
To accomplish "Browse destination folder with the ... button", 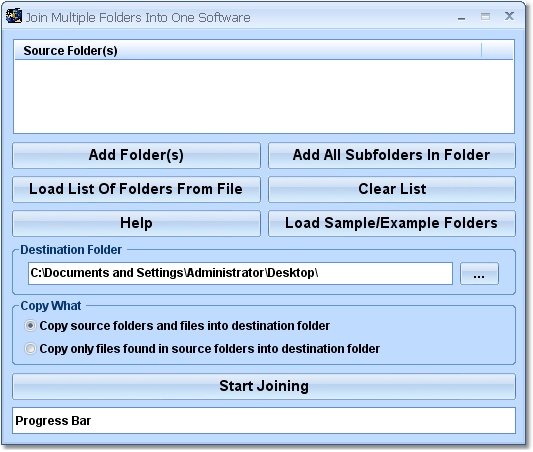I will click(479, 273).
